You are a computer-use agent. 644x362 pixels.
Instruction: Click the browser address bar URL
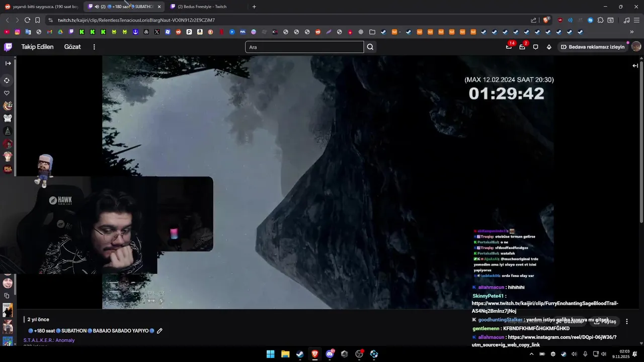(136, 20)
